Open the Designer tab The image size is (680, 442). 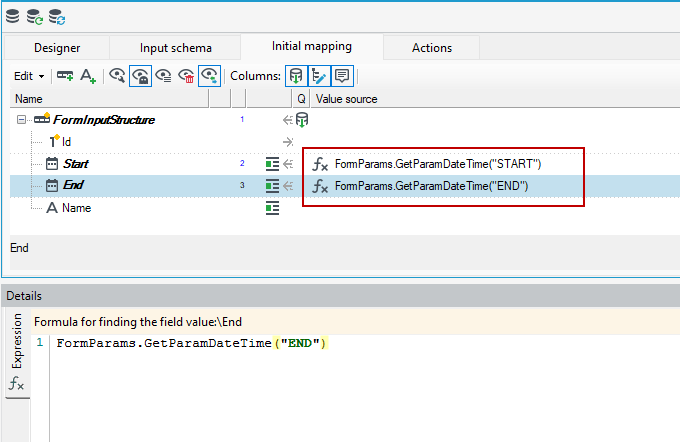pos(57,48)
